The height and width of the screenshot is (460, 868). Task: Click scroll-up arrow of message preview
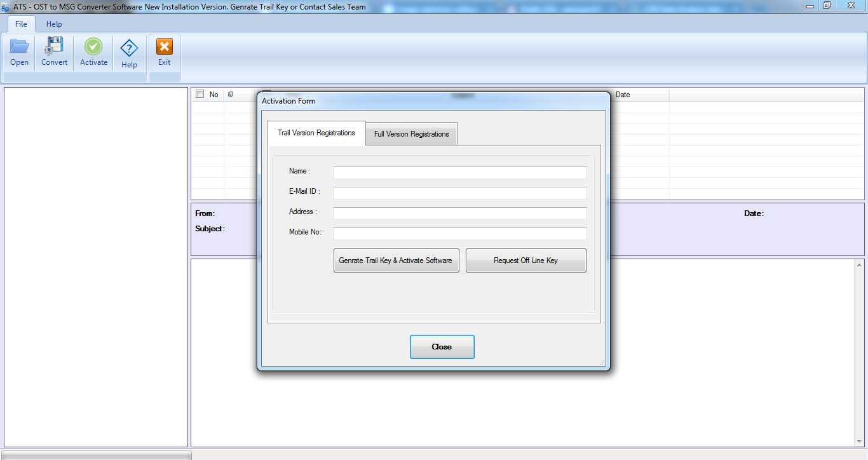860,265
